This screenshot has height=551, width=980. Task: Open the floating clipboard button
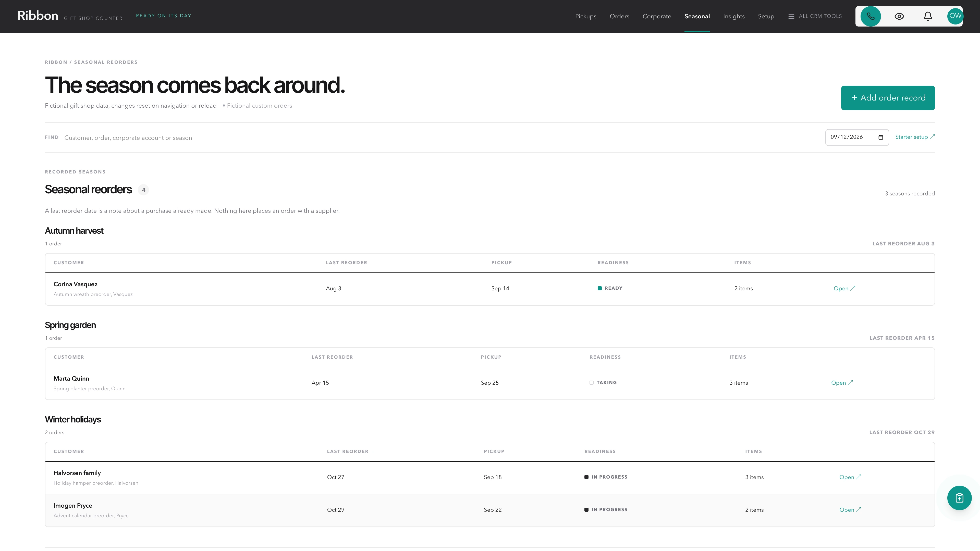tap(959, 498)
